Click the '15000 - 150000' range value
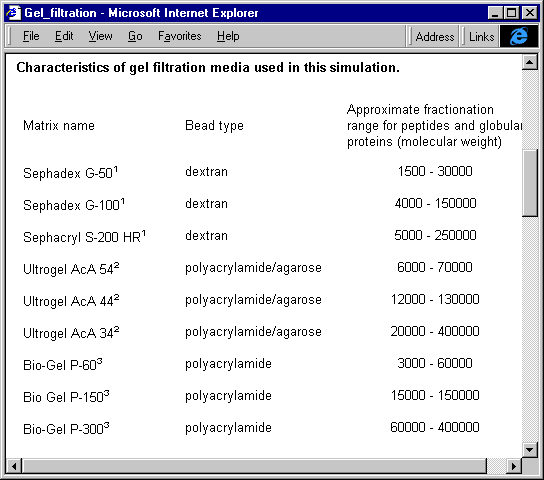Viewport: 544px width, 480px height. coord(435,395)
